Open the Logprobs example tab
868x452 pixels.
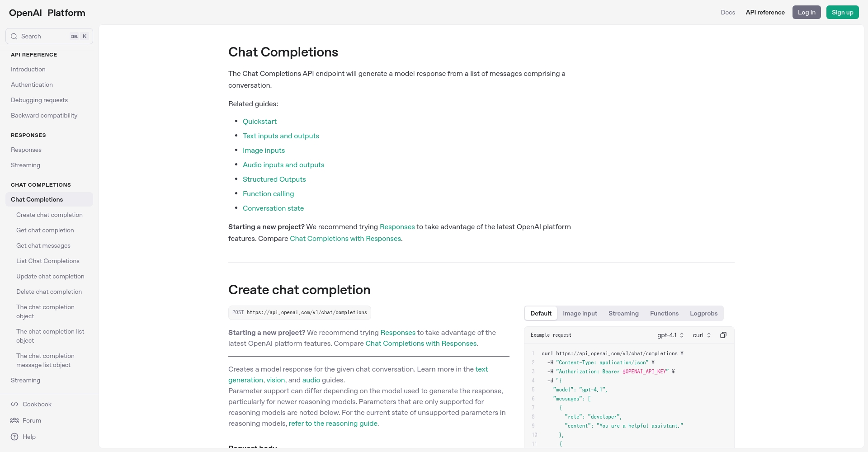[703, 313]
